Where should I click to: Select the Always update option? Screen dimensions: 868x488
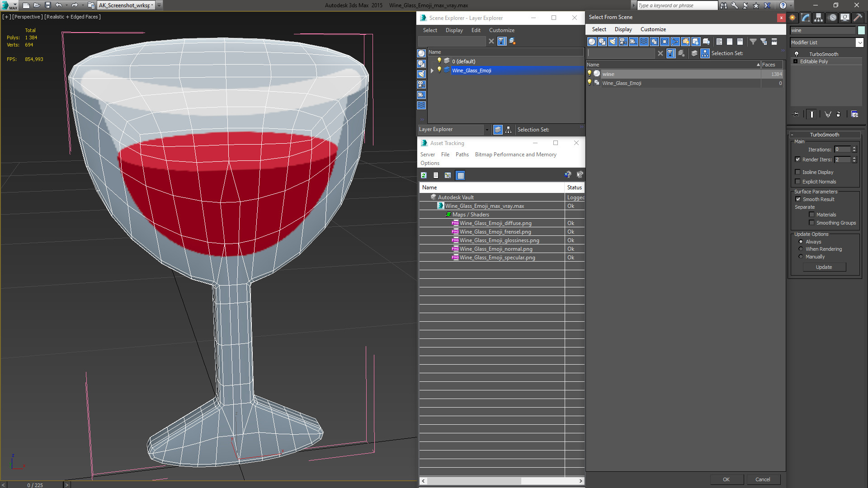click(801, 242)
